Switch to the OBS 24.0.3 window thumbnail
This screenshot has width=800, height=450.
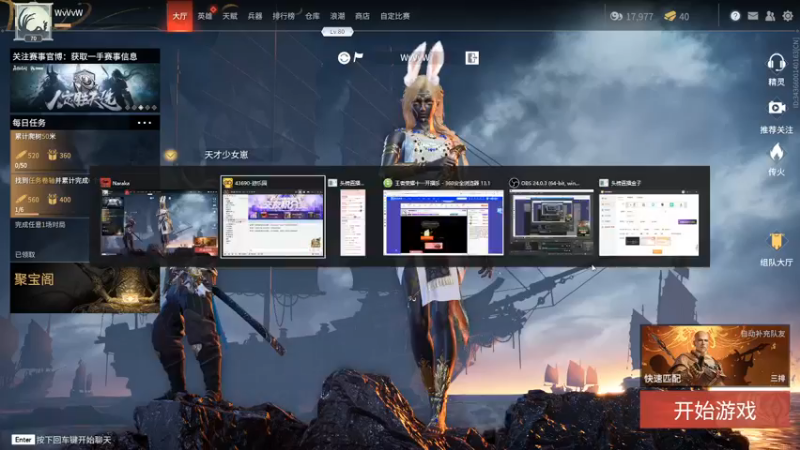point(551,222)
